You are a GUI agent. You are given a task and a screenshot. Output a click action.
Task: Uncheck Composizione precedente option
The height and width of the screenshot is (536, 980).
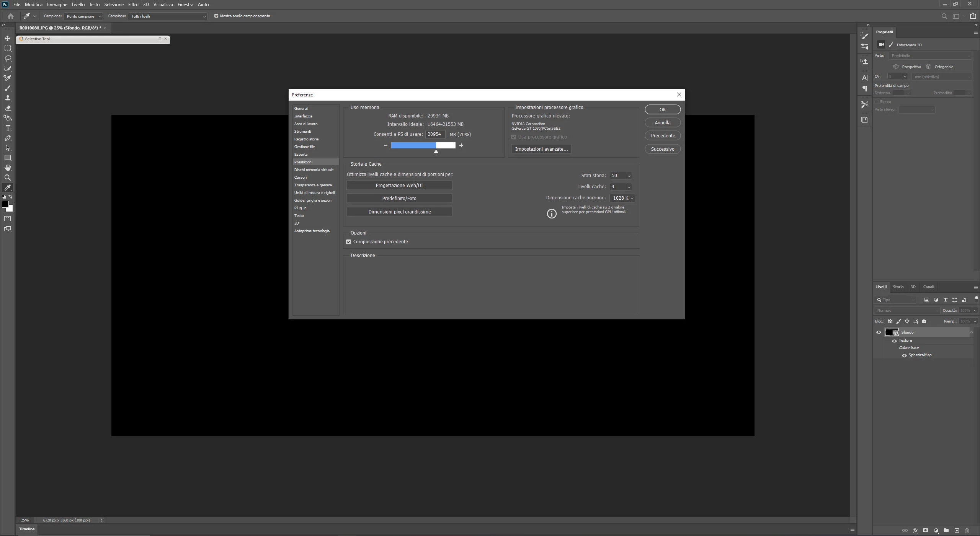pyautogui.click(x=348, y=242)
